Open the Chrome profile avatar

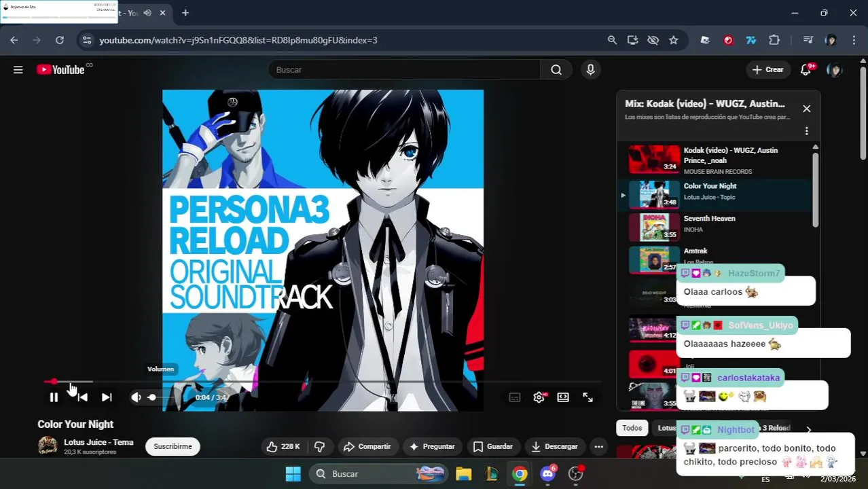[x=831, y=40]
